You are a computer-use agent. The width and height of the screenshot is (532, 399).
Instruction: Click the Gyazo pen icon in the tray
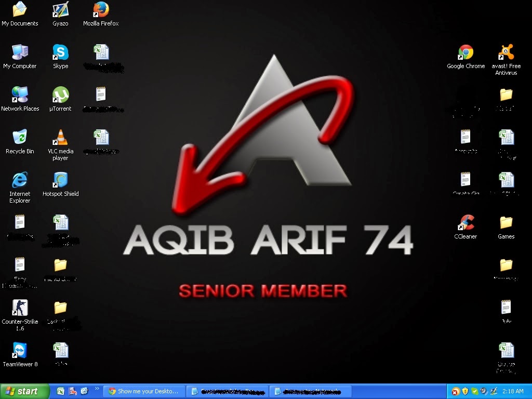(x=494, y=391)
